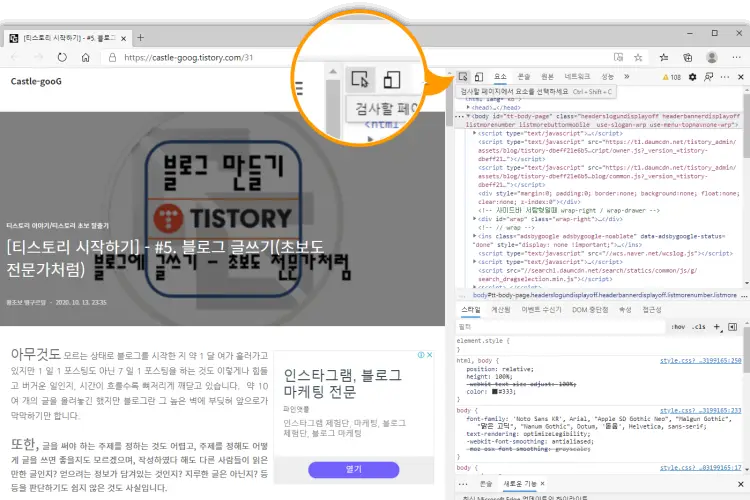Image resolution: width=750 pixels, height=500 pixels.
Task: Expand the ins adsbygoogle node
Action: coord(474,236)
